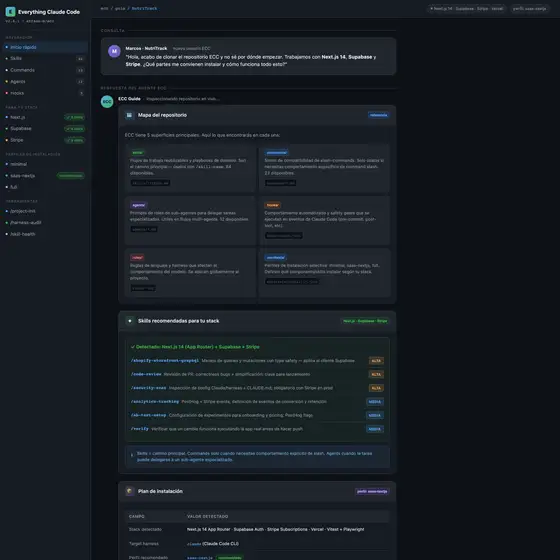560x560 pixels.
Task: Click the Everything Claude Code logo icon
Action: point(10,12)
